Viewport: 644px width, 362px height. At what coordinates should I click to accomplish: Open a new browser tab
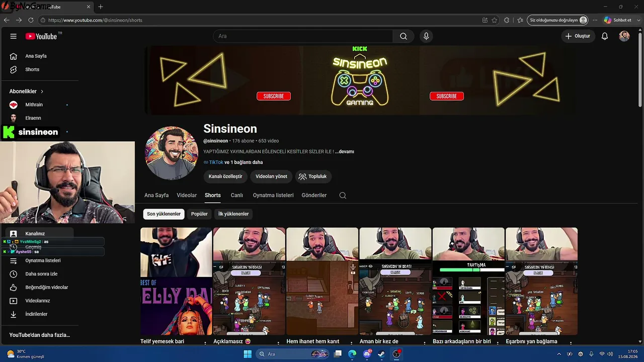tap(101, 7)
